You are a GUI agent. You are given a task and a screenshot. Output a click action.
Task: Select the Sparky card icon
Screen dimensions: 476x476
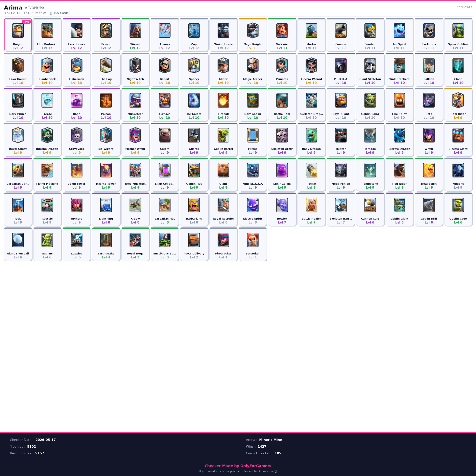pyautogui.click(x=194, y=65)
